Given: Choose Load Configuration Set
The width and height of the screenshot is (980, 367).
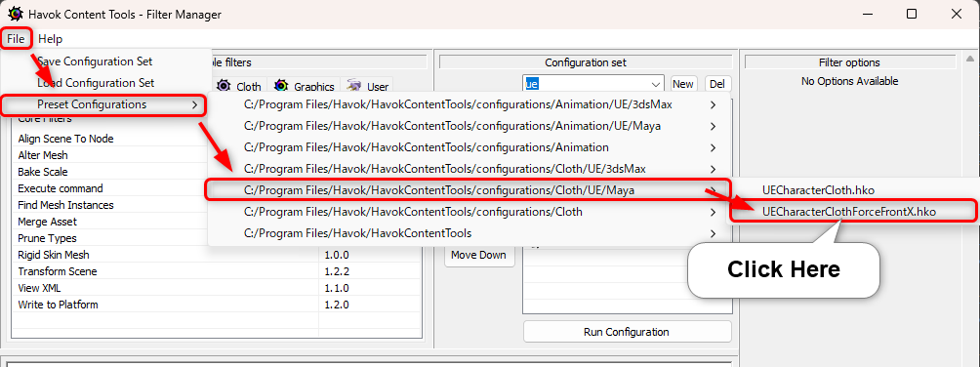Looking at the screenshot, I should [x=95, y=83].
